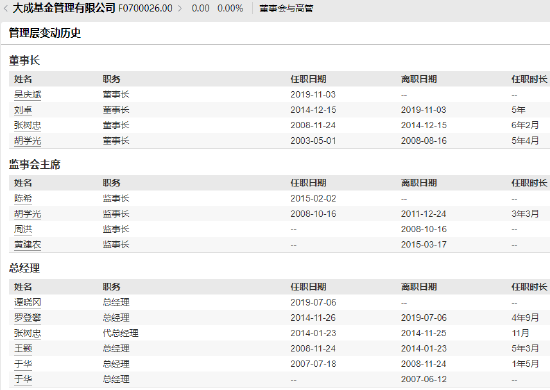Open 陈希 supervisor profile link
Screen dimensions: 550x390
pos(23,198)
